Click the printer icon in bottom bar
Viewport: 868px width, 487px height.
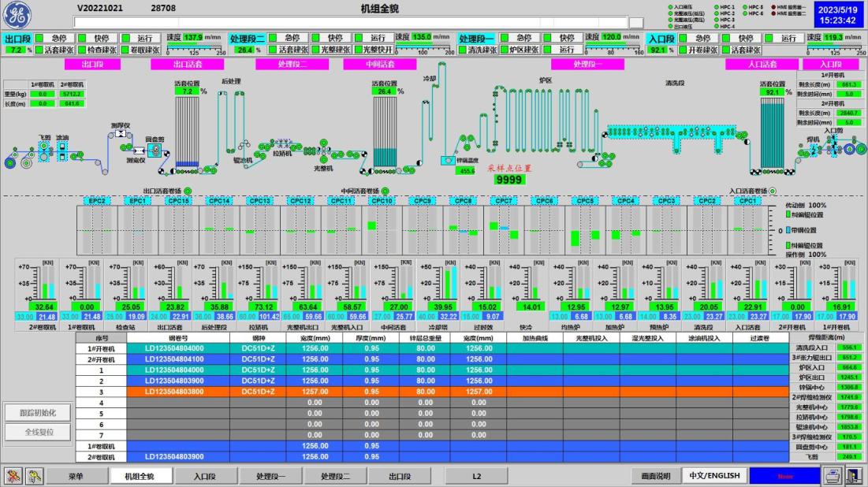click(833, 475)
